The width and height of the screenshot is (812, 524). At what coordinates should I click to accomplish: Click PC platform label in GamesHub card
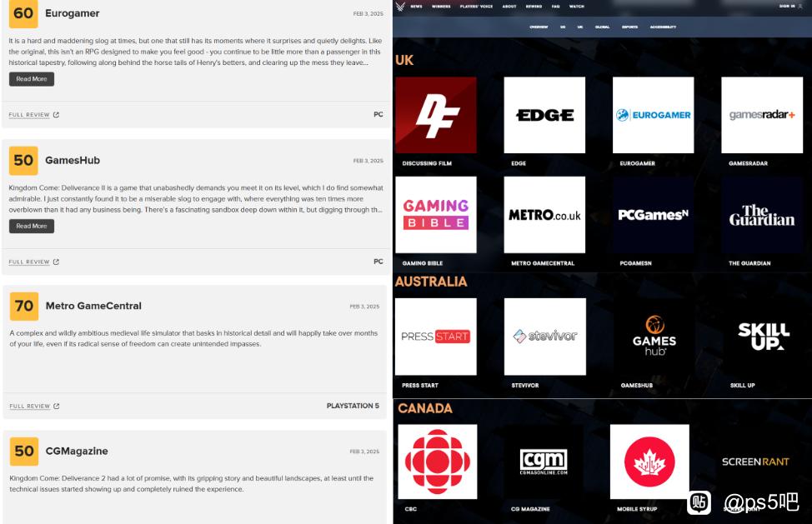pos(378,262)
